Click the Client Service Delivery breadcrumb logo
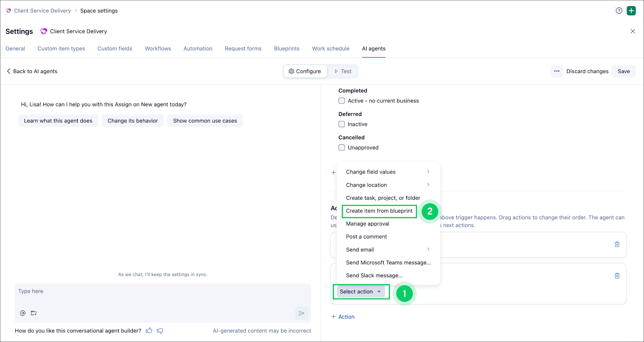 click(9, 11)
